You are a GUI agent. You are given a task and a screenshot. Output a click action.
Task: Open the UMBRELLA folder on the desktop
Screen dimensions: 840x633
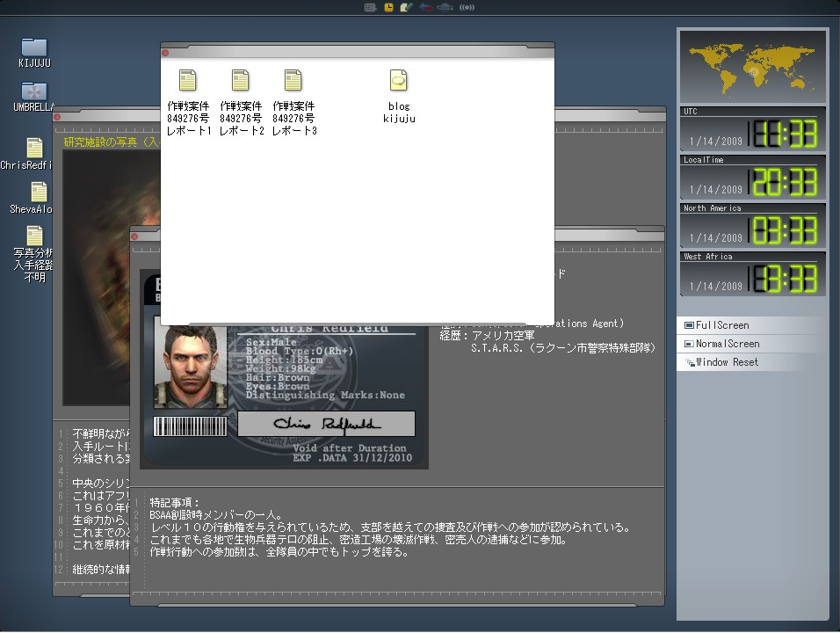tap(33, 97)
